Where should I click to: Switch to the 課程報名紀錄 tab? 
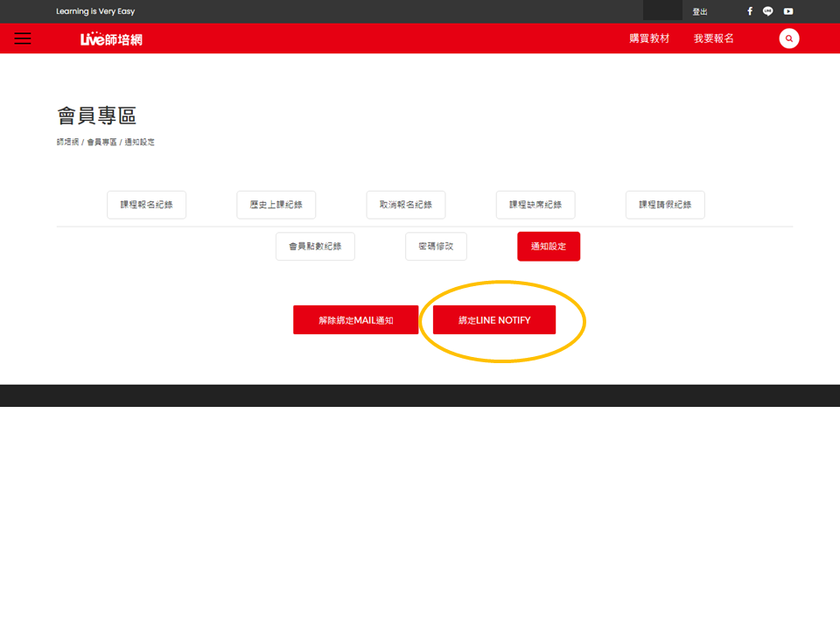pyautogui.click(x=147, y=205)
